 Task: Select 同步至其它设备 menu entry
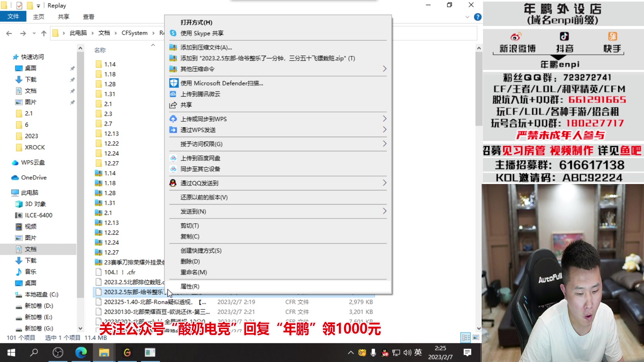(200, 169)
